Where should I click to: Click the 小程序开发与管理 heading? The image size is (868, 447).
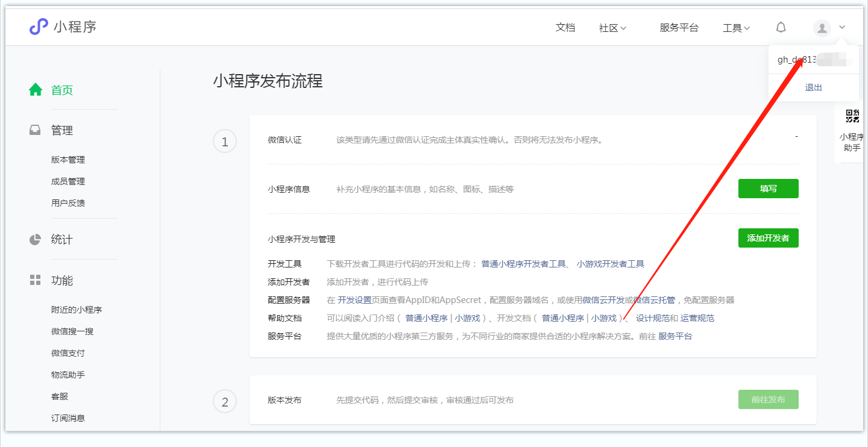point(301,239)
